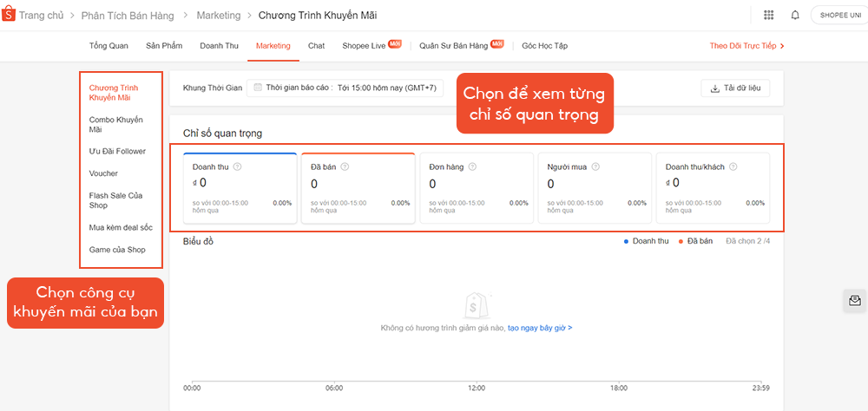Open the notifications bell icon
This screenshot has height=411, width=868.
[x=795, y=15]
